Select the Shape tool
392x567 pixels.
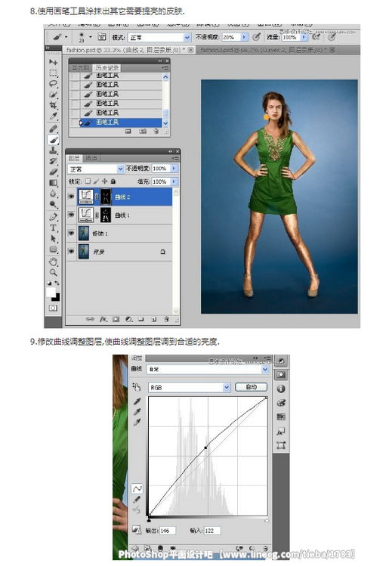53,250
